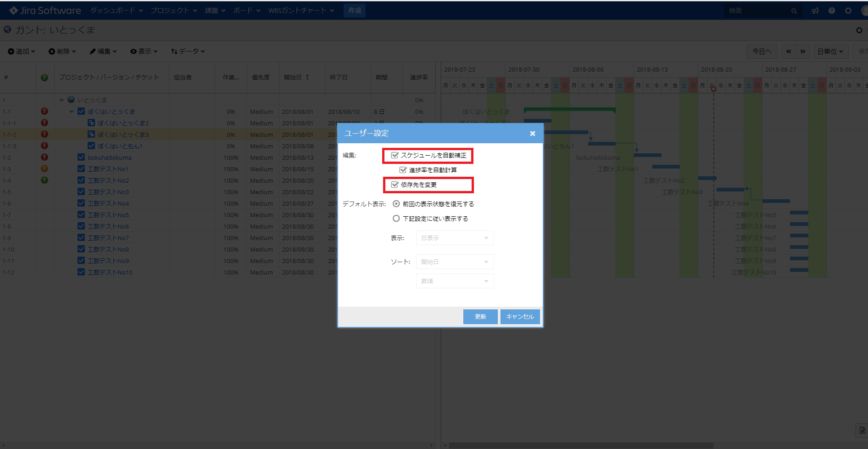The width and height of the screenshot is (868, 449).
Task: Open the プロジェクト menu
Action: [x=174, y=11]
